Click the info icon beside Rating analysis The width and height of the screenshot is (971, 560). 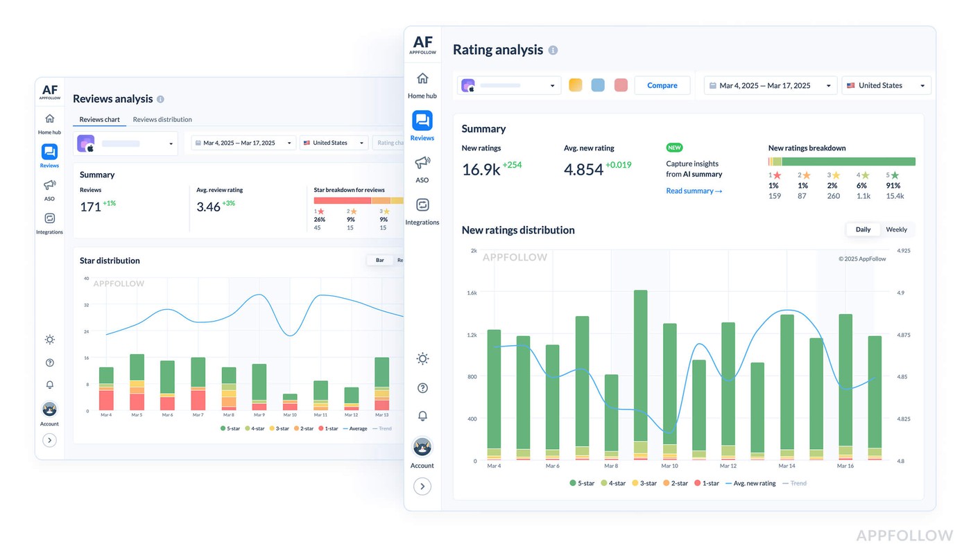click(x=553, y=50)
